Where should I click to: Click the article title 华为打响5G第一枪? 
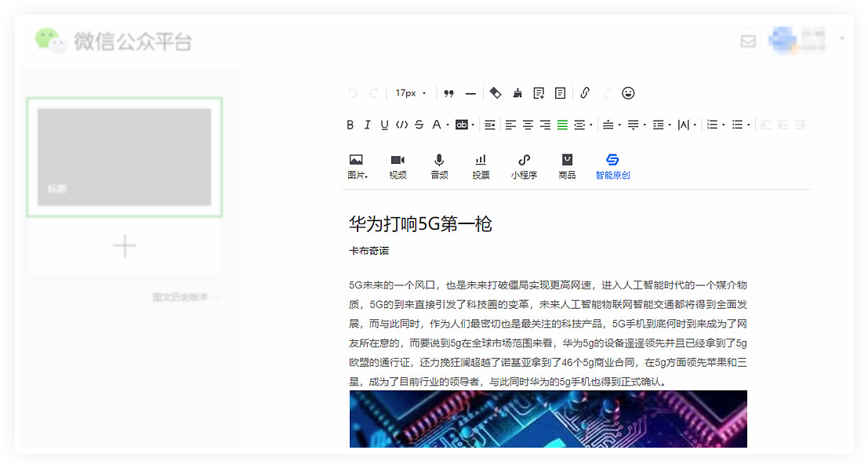pos(420,224)
